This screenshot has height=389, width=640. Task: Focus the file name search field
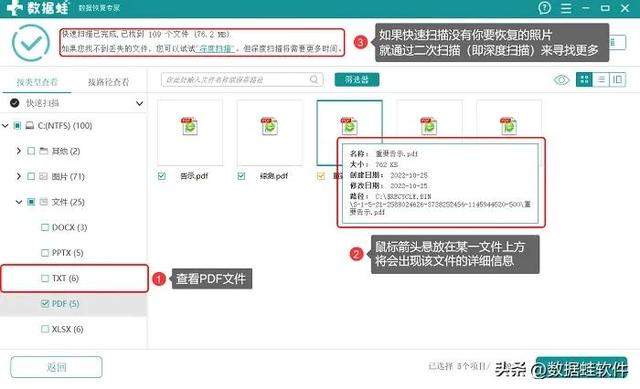pyautogui.click(x=242, y=79)
